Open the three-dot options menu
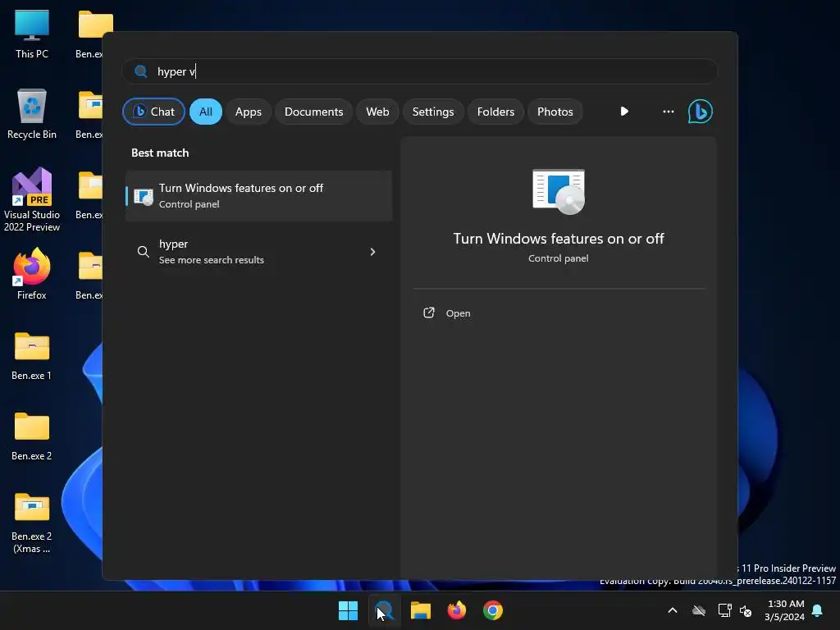840x630 pixels. [668, 112]
